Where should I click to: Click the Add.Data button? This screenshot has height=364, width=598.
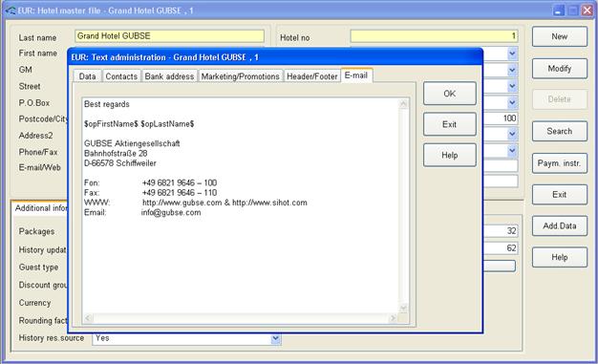[560, 225]
